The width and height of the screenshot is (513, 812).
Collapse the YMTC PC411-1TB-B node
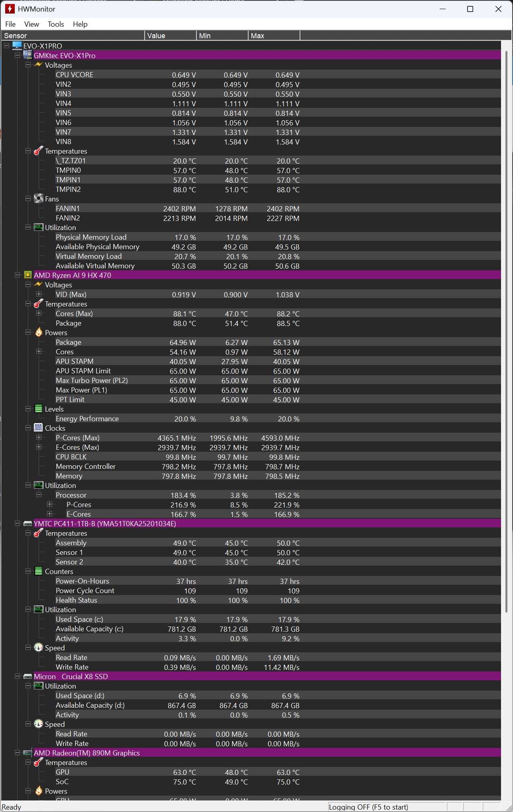point(17,523)
